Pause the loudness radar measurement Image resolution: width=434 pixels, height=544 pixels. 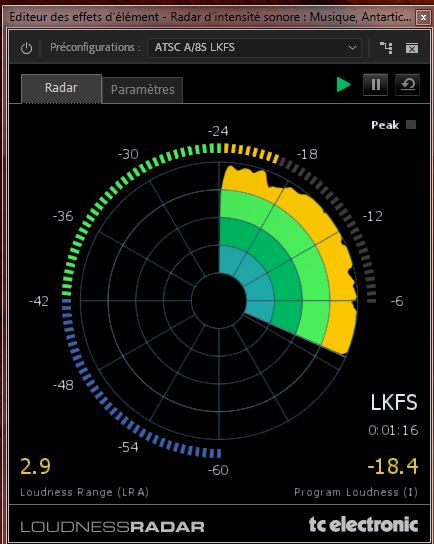coord(375,85)
